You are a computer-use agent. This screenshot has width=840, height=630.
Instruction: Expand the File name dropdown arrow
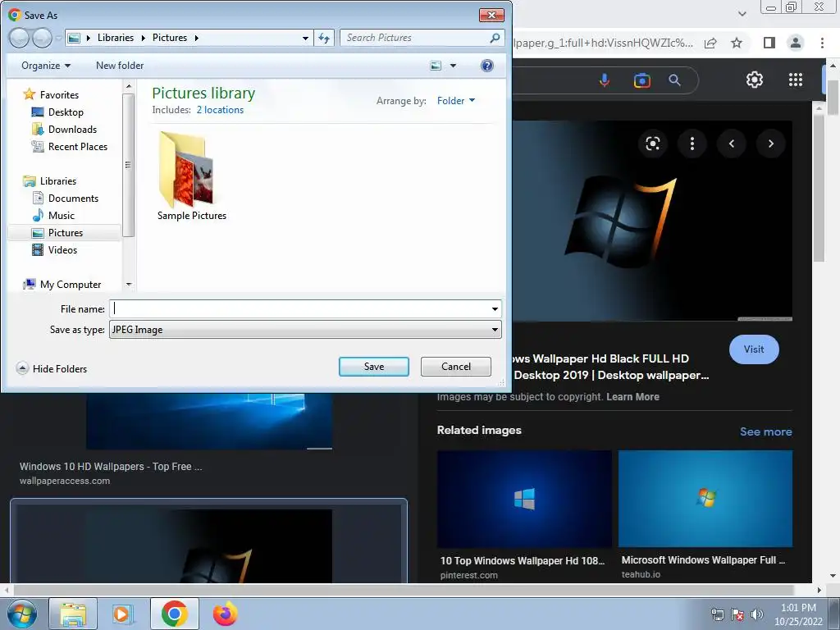(495, 309)
